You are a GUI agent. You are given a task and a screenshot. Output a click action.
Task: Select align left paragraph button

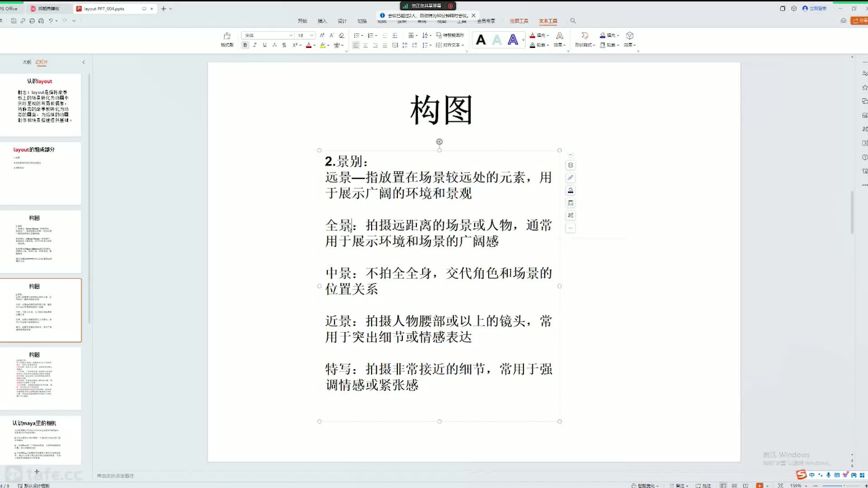[356, 45]
